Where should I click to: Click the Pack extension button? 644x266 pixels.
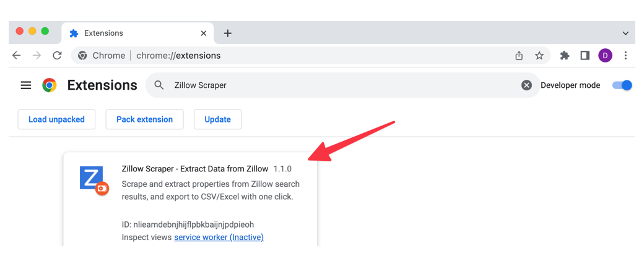click(144, 119)
